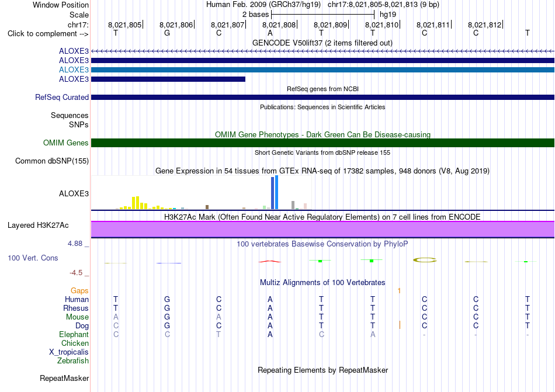Open '100 vertebrates Basewise Conservation by PhyloP' title
Viewport: 555px width, 392px height.
coord(322,244)
